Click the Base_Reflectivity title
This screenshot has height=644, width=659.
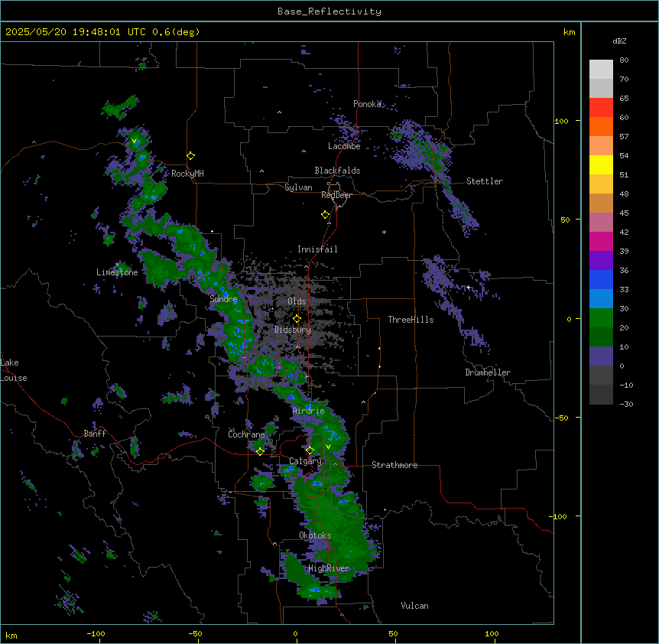point(329,11)
